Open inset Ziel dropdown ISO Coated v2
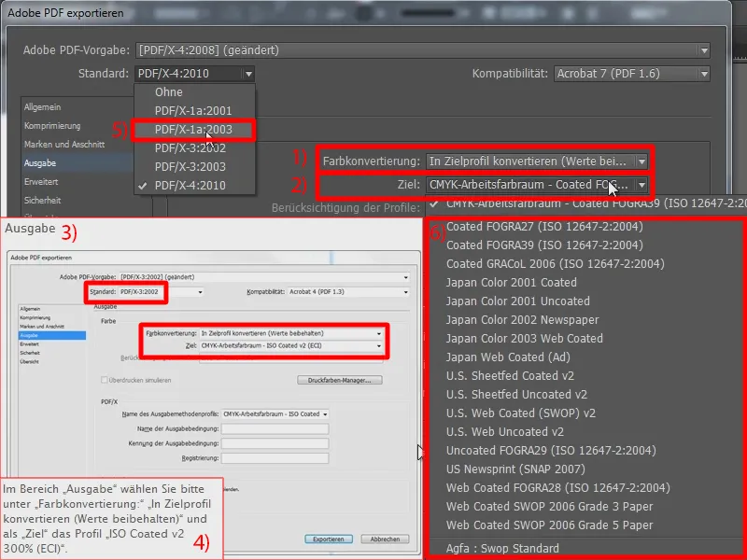Screen dimensions: 747x560 click(x=291, y=345)
